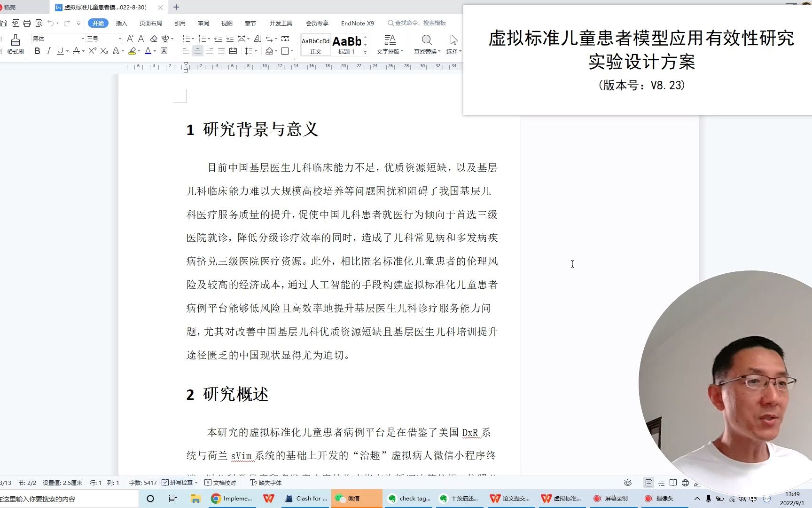Click the numbered list icon
Screen dimensions: 812x508
pyautogui.click(x=202, y=39)
